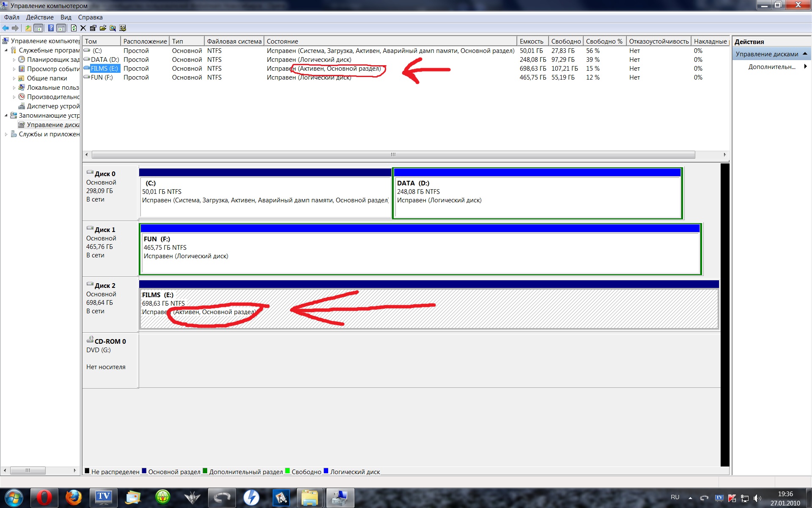Click the Up one level folder icon

tap(28, 28)
